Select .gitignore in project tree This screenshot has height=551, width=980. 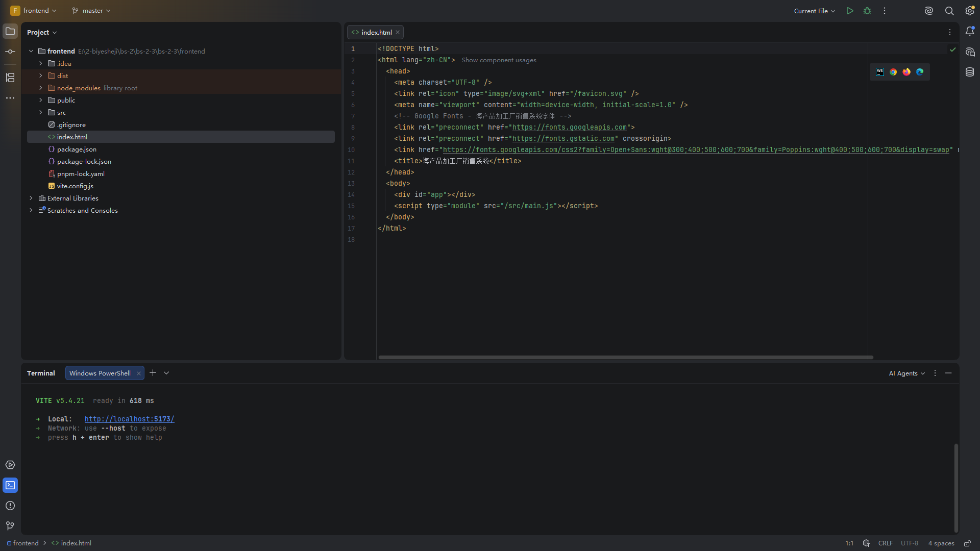[x=181, y=124]
